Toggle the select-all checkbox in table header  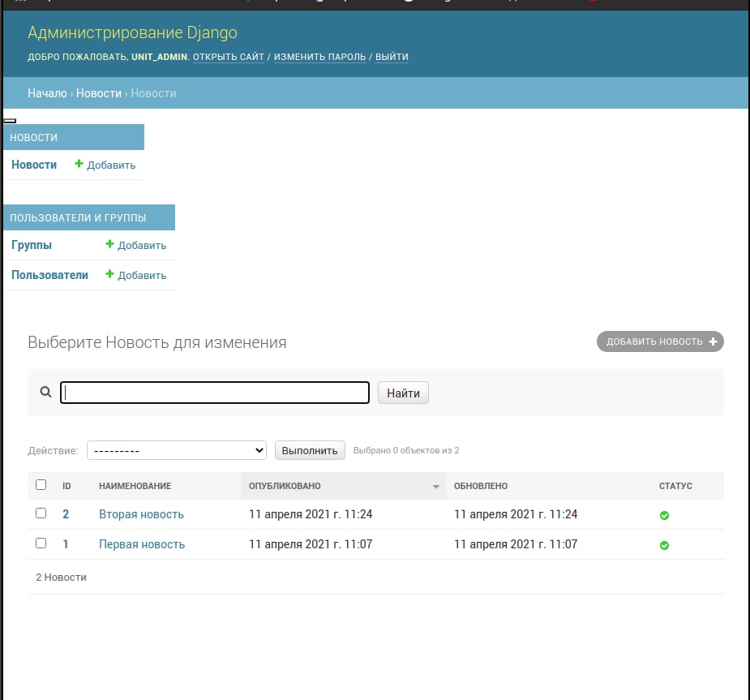[x=41, y=485]
